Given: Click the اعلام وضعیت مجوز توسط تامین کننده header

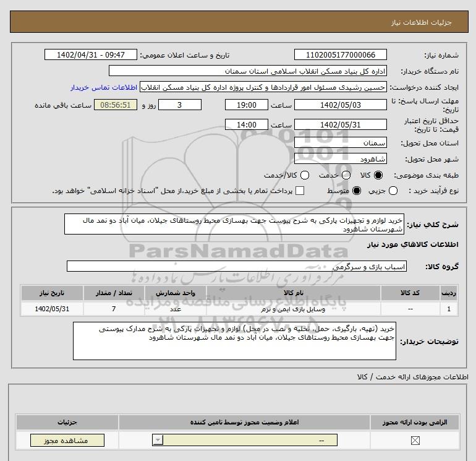Looking at the screenshot, I should click(x=244, y=423).
